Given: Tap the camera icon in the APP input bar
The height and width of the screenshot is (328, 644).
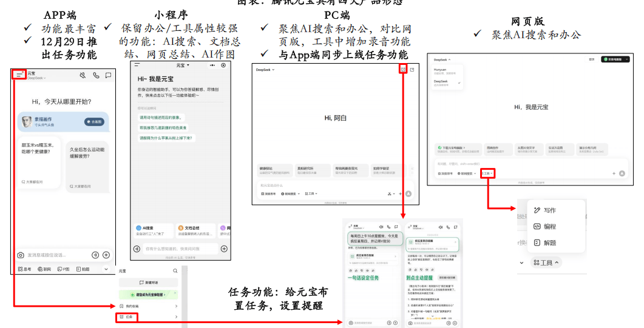Looking at the screenshot, I should (21, 255).
